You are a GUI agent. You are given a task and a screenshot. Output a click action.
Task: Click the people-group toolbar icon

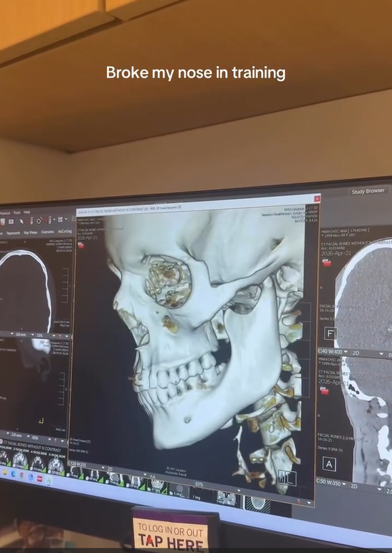pos(61,219)
